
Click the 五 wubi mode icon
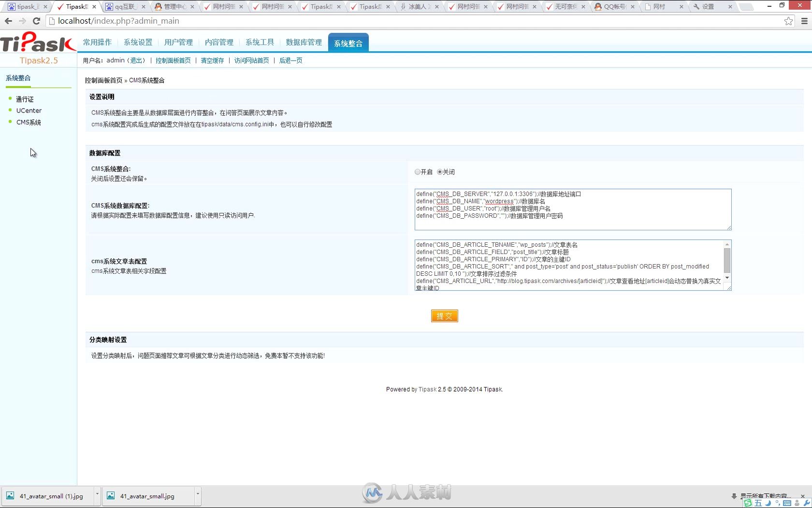758,503
